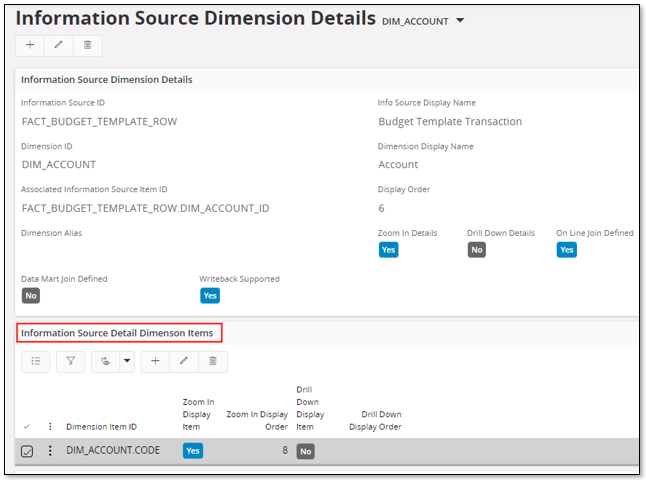
Task: Toggle the Zoom In Details Yes badge
Action: [388, 250]
